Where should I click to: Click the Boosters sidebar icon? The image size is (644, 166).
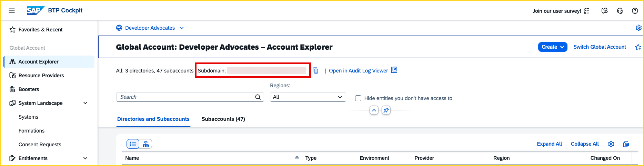[x=12, y=89]
